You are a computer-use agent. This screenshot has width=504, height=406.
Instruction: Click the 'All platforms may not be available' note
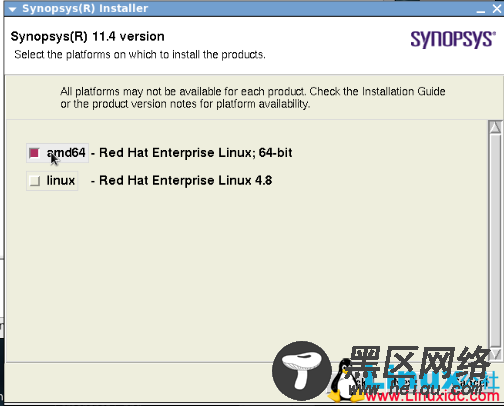253,98
